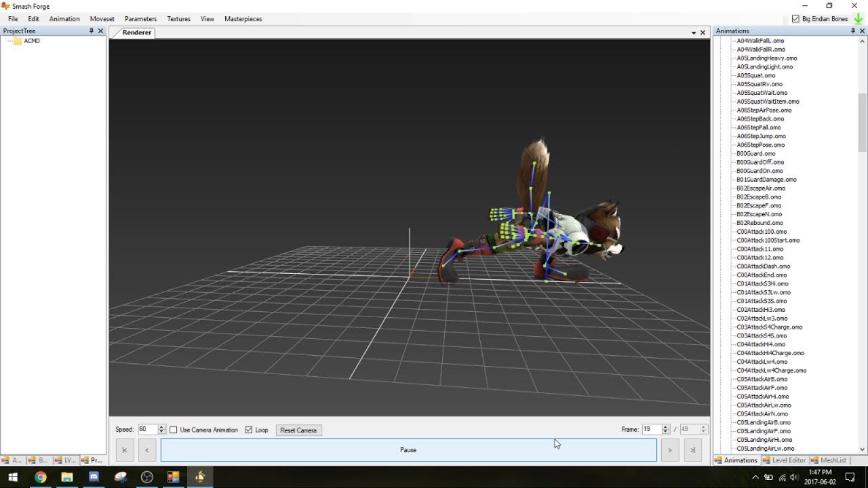
Task: Click the Animations list scroll-down arrow
Action: point(863,449)
